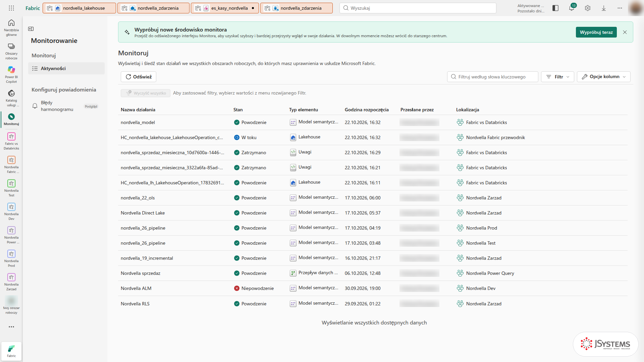Dismiss the new monitor banner
The height and width of the screenshot is (362, 644).
(x=625, y=32)
